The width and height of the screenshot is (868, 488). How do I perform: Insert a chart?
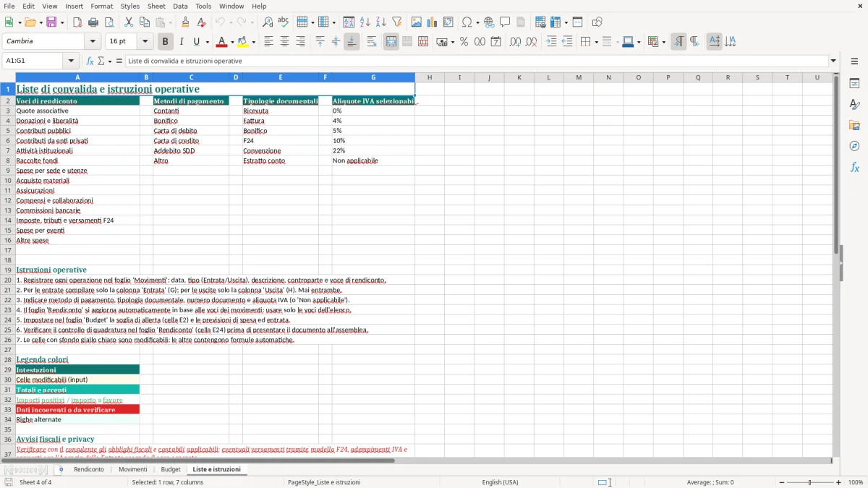pos(433,22)
